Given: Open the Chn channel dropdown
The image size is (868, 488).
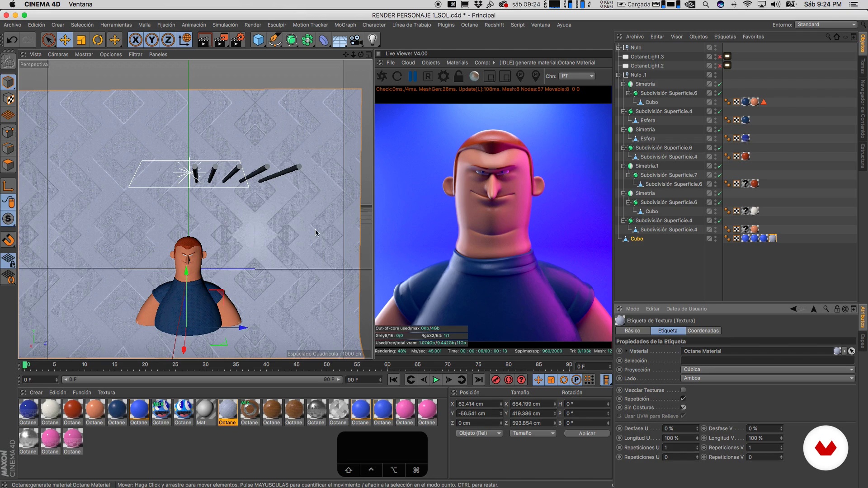Looking at the screenshot, I should (x=577, y=76).
